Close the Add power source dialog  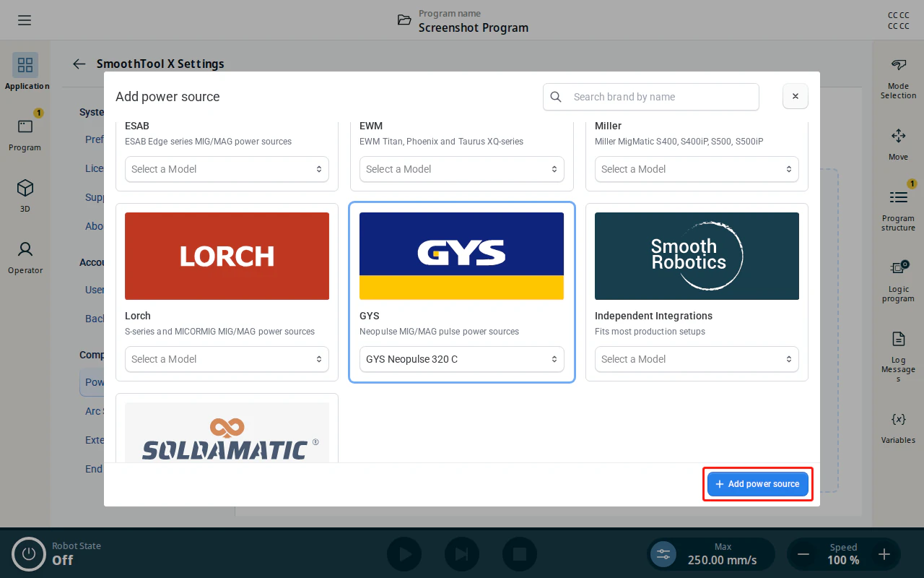coord(795,96)
